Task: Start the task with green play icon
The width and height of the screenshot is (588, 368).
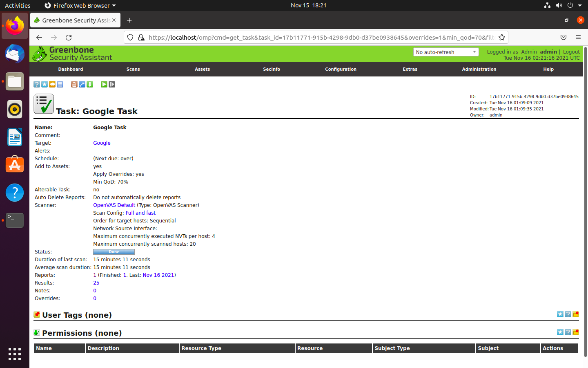Action: pos(104,84)
